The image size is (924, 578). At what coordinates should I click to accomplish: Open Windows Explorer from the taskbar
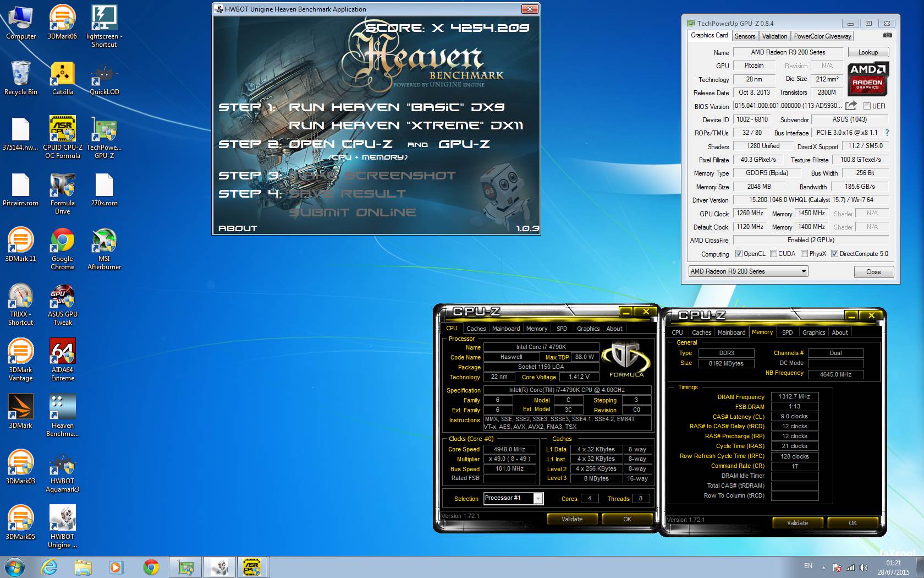click(82, 567)
